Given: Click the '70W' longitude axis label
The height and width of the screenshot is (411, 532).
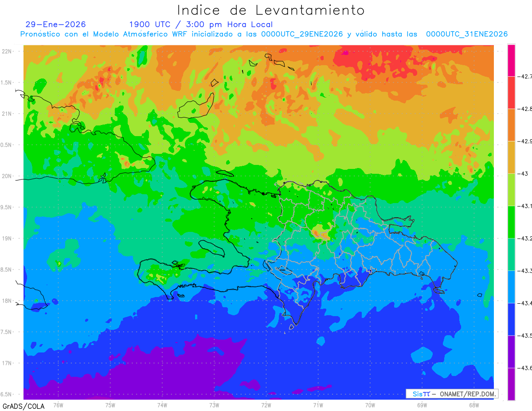Looking at the screenshot, I should tap(370, 405).
